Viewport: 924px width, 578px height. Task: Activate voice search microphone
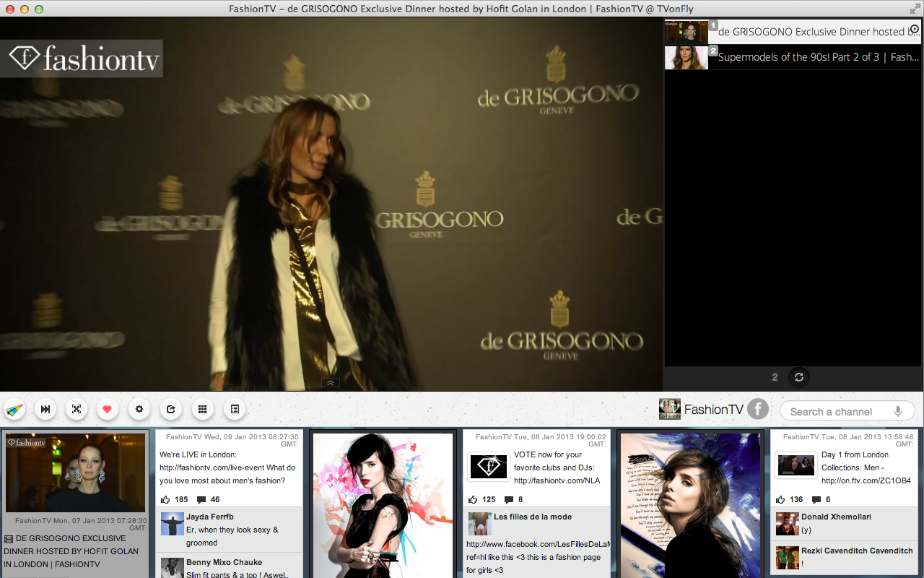[898, 411]
